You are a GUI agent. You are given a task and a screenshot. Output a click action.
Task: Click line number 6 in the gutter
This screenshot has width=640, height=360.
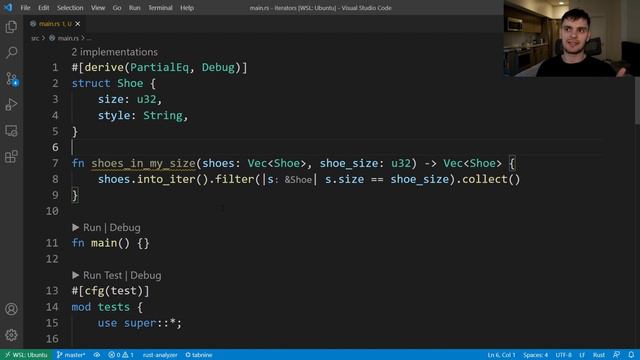[x=55, y=147]
